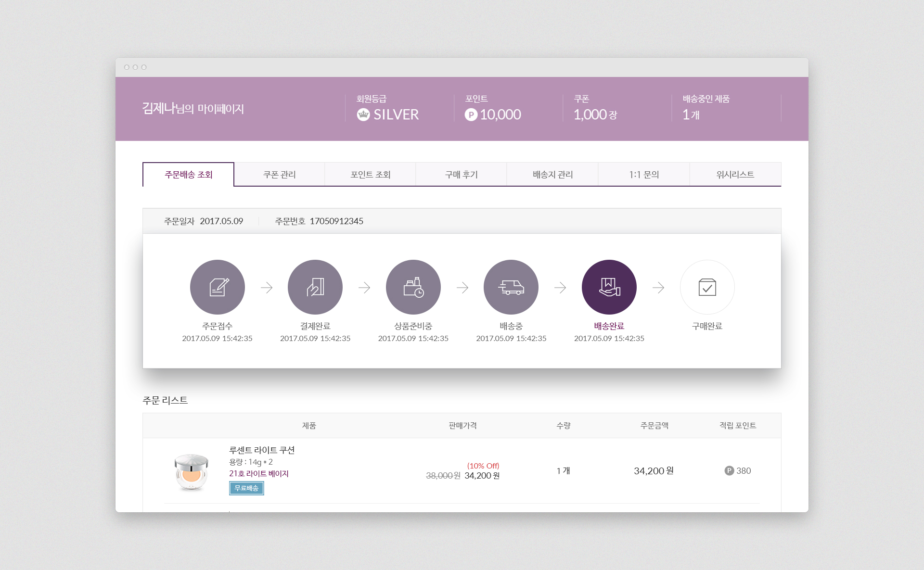Screen dimensions: 924x570
Task: Click the 주문접수 order-received step icon
Action: tap(218, 287)
